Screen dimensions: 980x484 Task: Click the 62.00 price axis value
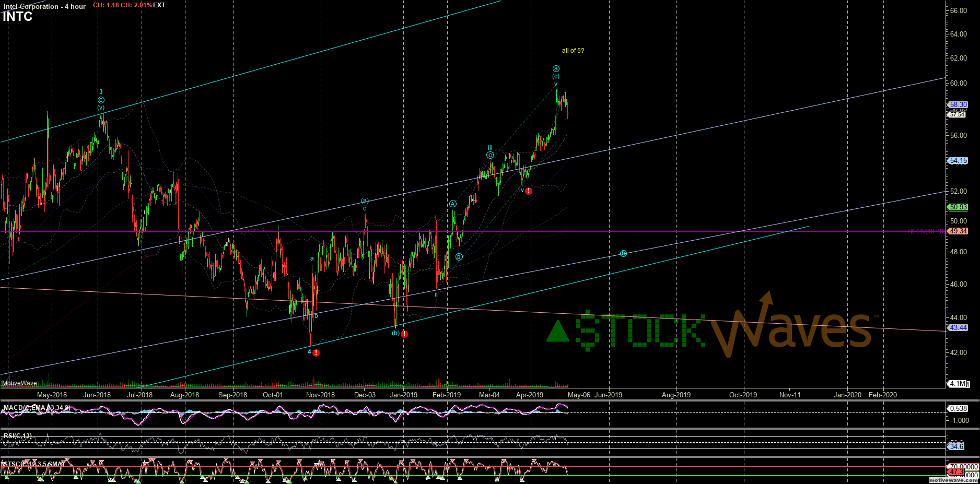pyautogui.click(x=959, y=58)
